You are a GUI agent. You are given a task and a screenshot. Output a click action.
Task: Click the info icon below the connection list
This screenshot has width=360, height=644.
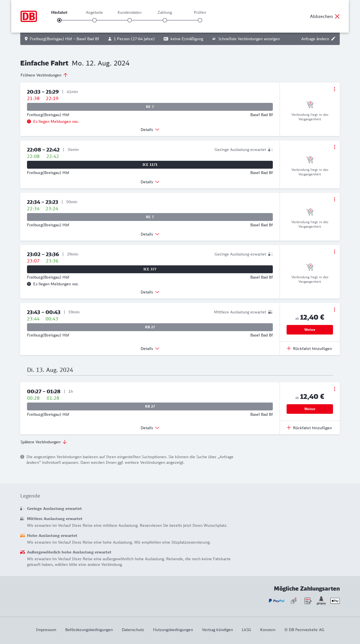coord(22,457)
